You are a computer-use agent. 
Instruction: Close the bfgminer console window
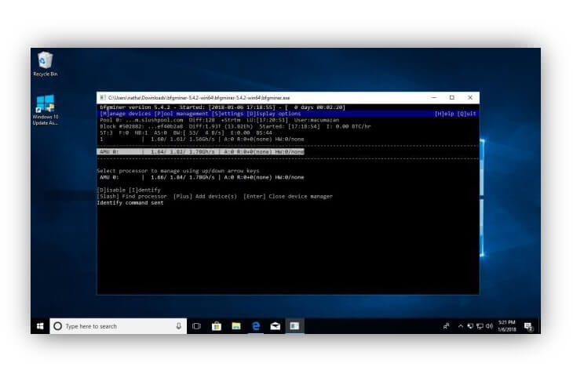click(x=470, y=98)
